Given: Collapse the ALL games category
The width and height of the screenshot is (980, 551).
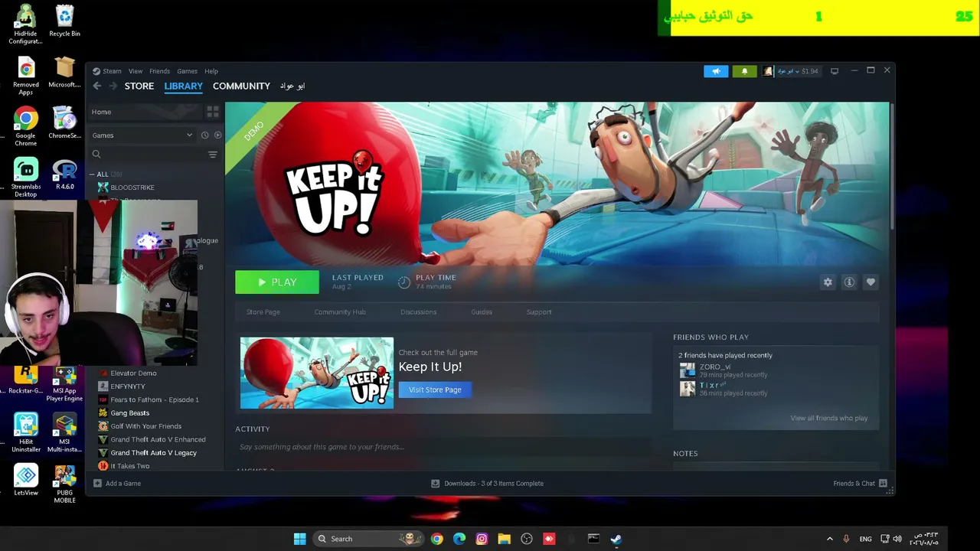Looking at the screenshot, I should (92, 174).
